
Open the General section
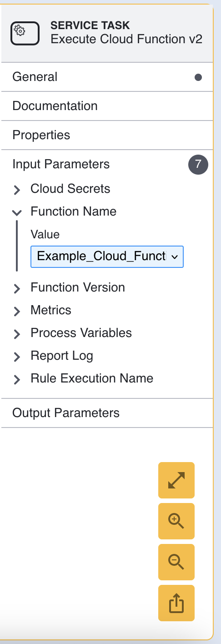click(x=107, y=77)
